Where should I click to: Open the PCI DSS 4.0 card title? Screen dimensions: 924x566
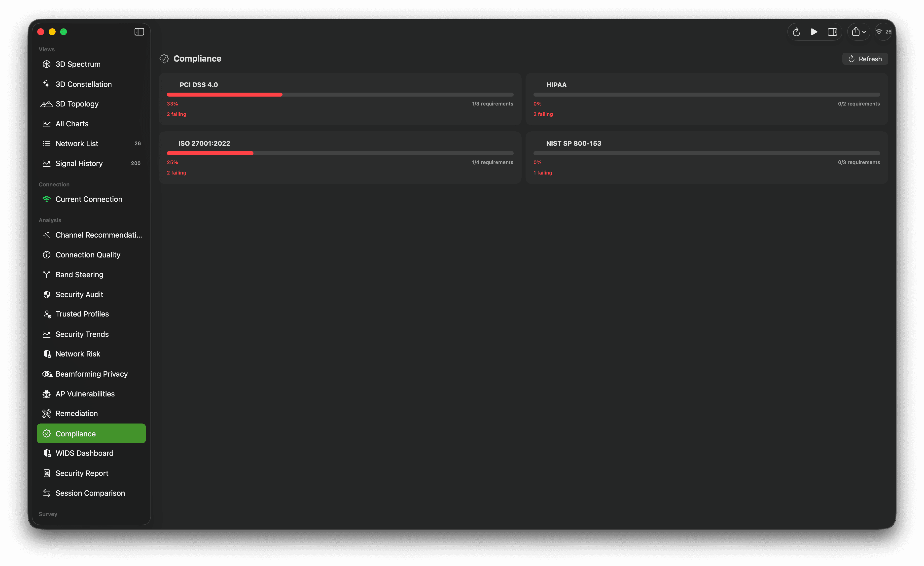[199, 85]
